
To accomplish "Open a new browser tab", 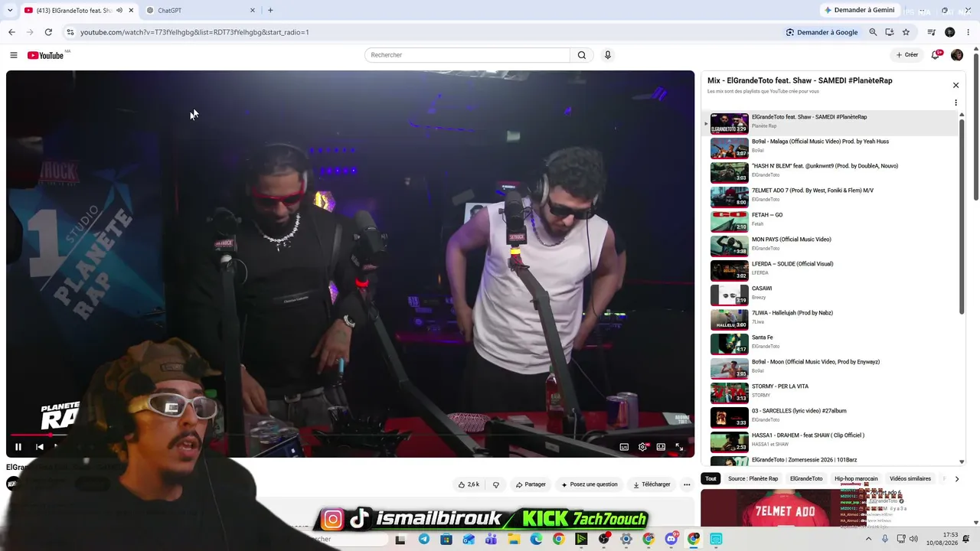I will (x=270, y=10).
